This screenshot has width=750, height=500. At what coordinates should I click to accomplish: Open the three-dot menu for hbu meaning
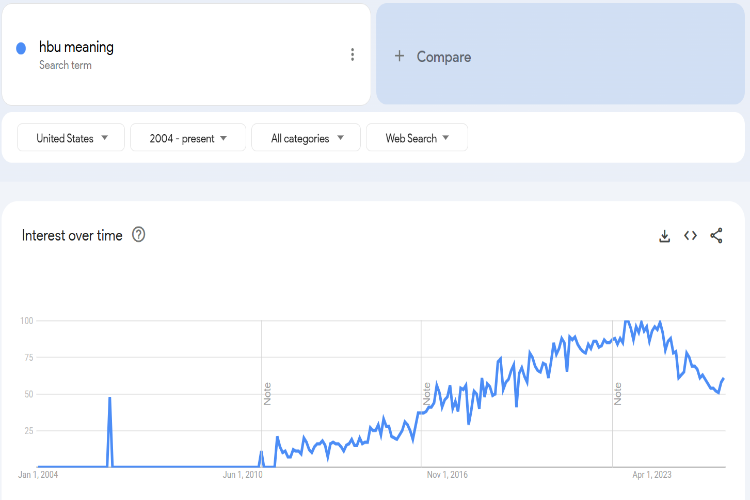(352, 55)
